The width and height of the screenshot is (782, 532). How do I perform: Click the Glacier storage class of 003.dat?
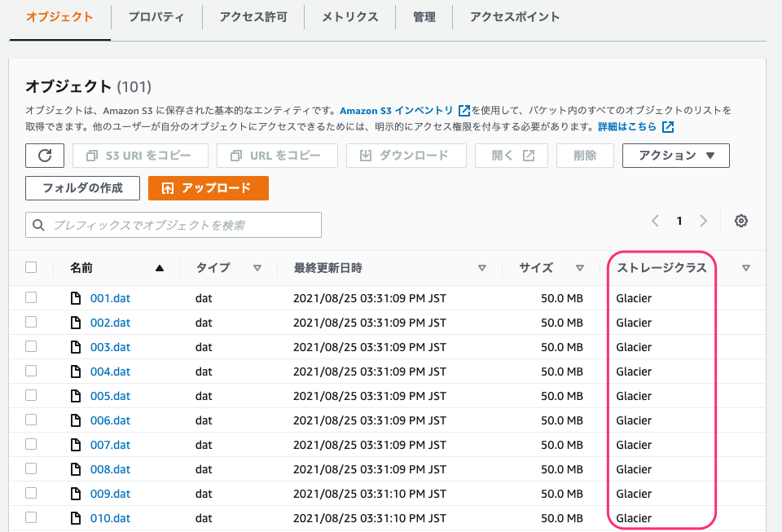click(634, 347)
